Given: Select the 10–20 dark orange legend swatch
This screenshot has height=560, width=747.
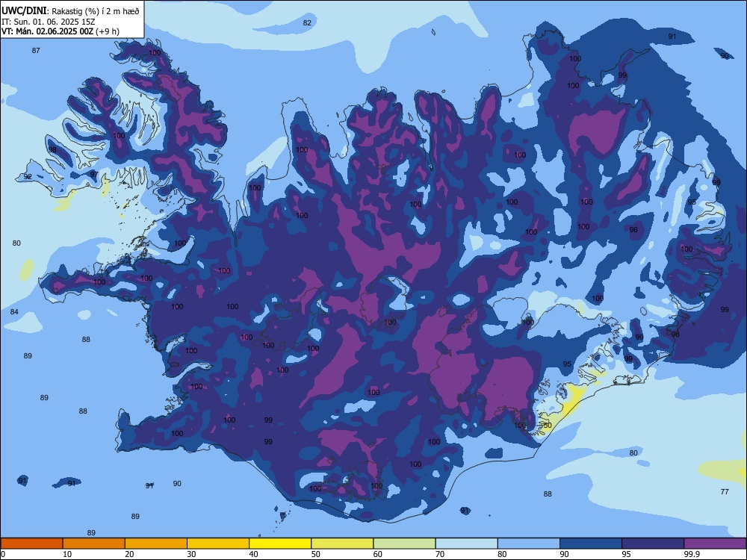Looking at the screenshot, I should [94, 544].
